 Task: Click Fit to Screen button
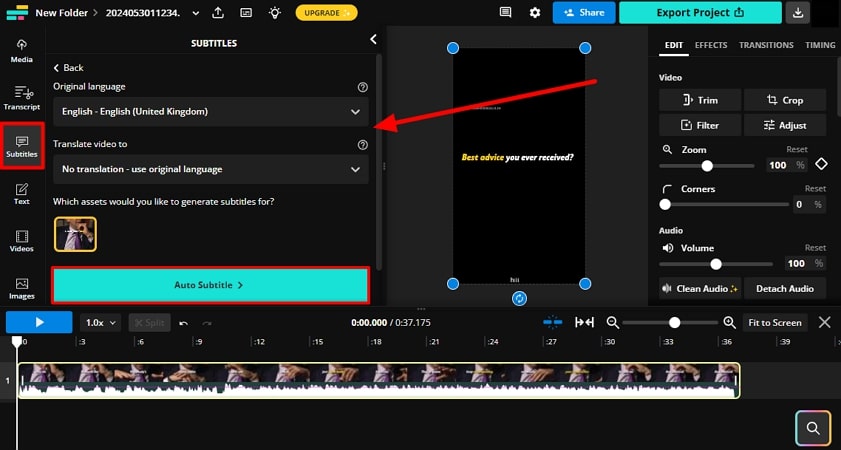775,322
